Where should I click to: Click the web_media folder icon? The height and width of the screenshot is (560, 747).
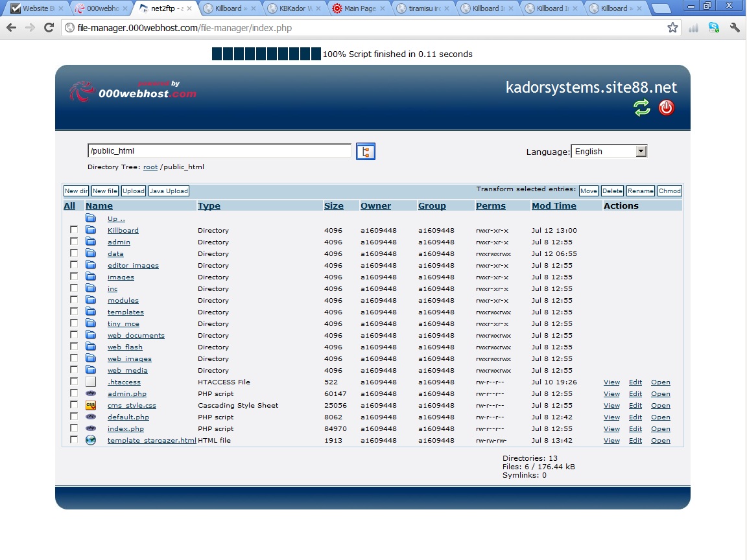click(91, 370)
